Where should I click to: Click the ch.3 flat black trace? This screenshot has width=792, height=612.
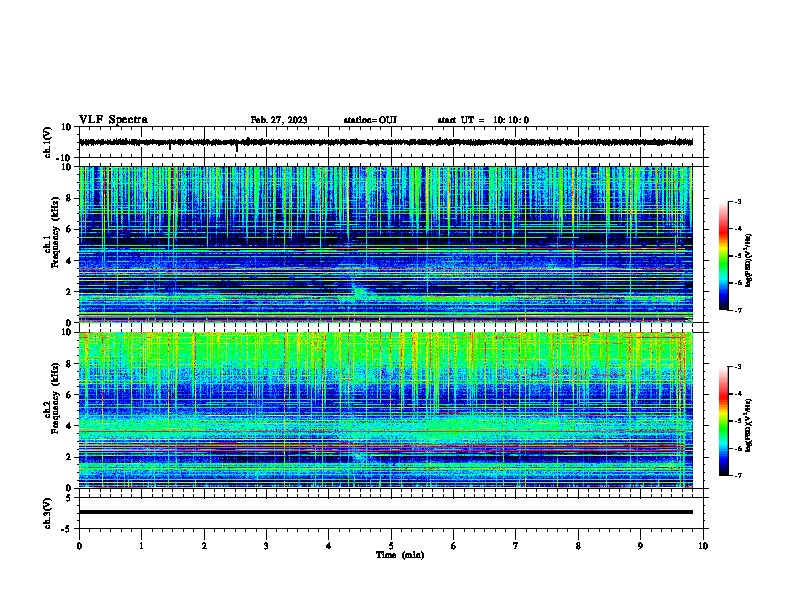386,512
